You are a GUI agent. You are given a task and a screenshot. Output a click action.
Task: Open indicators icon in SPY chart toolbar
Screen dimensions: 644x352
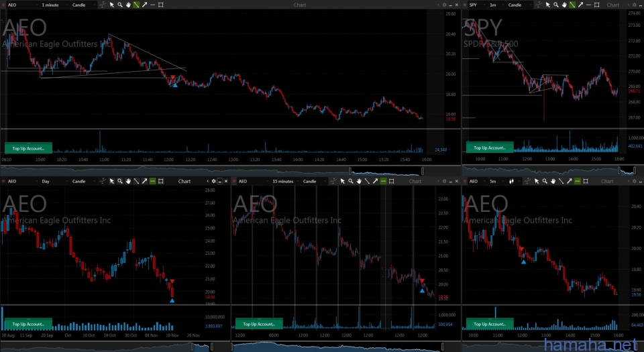539,5
